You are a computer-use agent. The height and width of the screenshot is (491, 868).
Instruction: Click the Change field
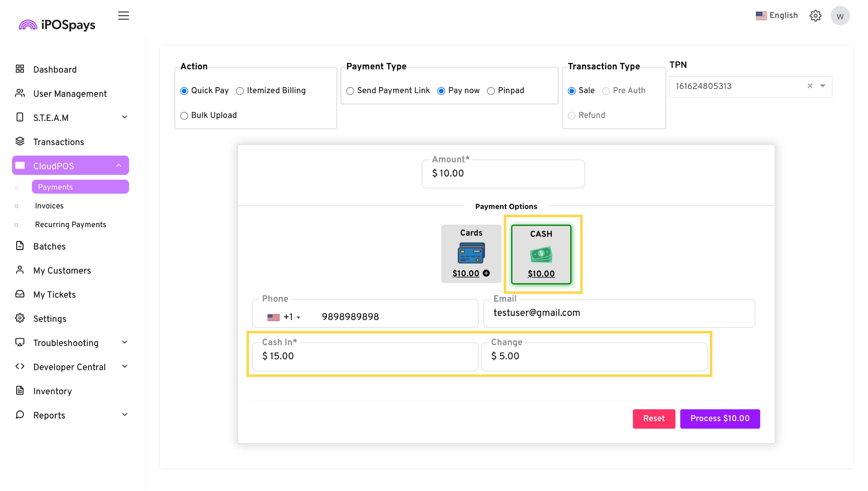[x=594, y=357]
